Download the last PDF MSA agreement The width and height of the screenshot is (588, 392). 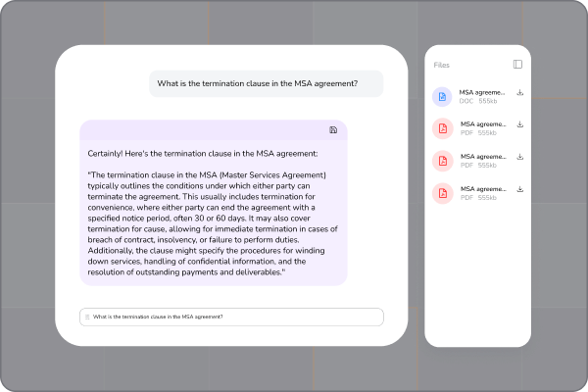(520, 188)
